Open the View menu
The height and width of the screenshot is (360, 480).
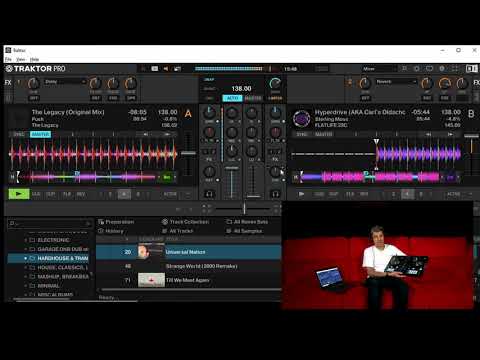(21, 59)
